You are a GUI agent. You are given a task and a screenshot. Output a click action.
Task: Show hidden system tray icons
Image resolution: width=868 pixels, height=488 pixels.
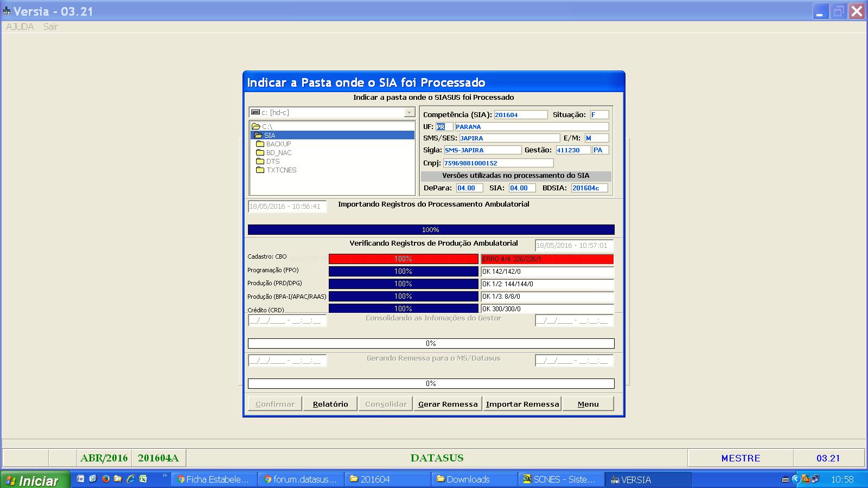click(x=796, y=479)
